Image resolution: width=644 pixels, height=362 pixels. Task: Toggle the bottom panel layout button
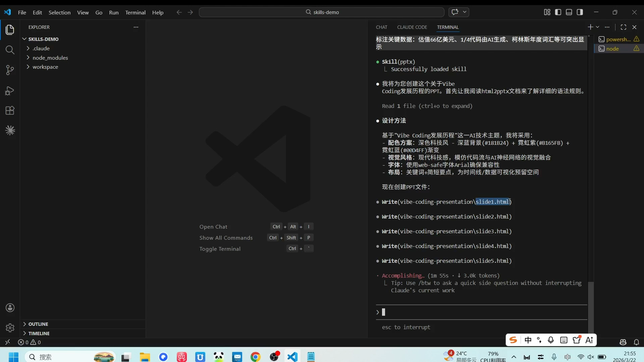(569, 12)
